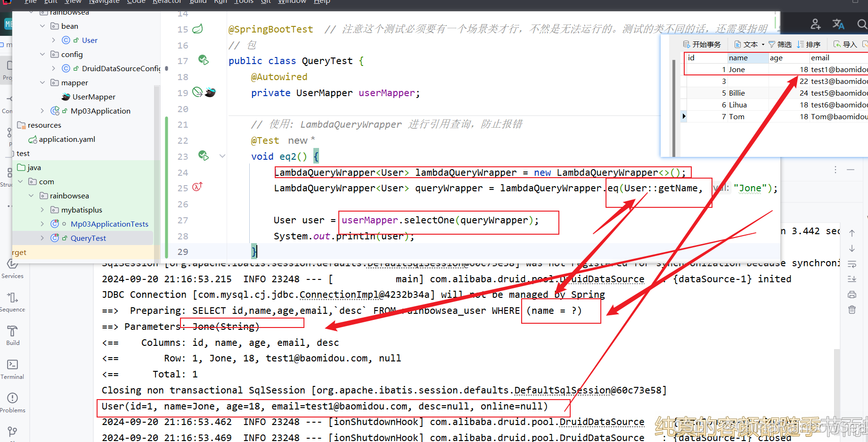Expand the Mp03Application node
Image resolution: width=868 pixels, height=442 pixels.
coord(42,111)
